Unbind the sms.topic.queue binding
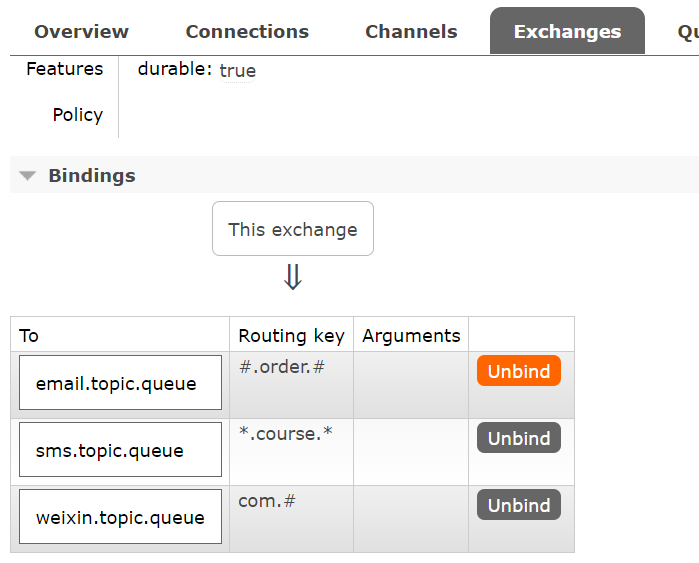 point(519,438)
